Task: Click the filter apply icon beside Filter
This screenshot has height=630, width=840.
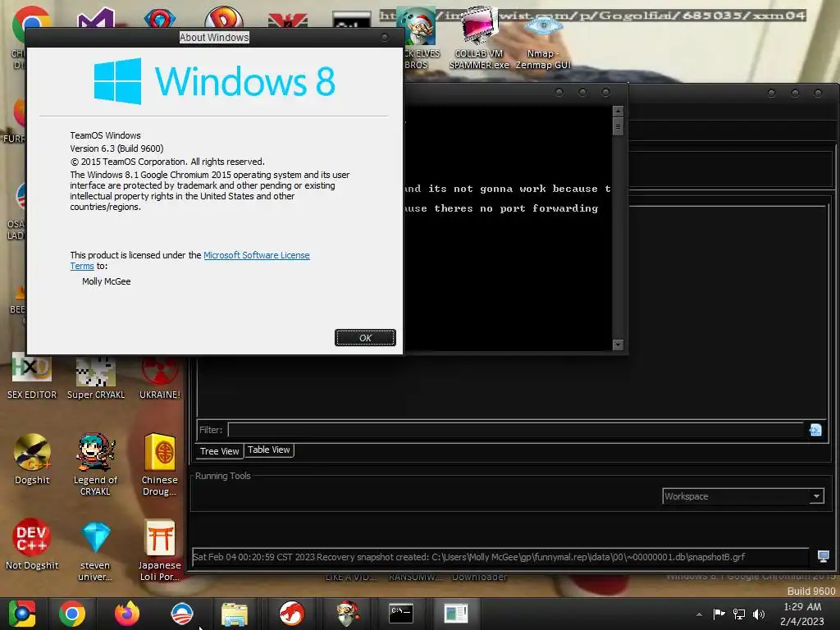Action: [815, 430]
